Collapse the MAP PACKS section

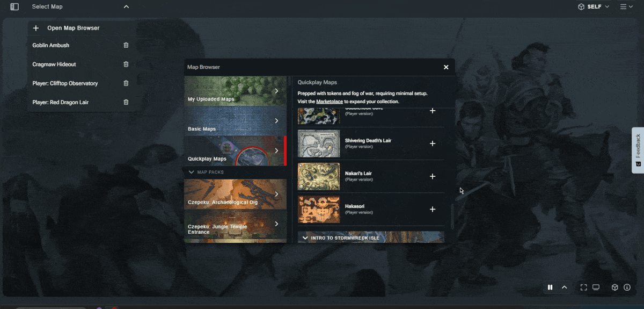pyautogui.click(x=206, y=172)
